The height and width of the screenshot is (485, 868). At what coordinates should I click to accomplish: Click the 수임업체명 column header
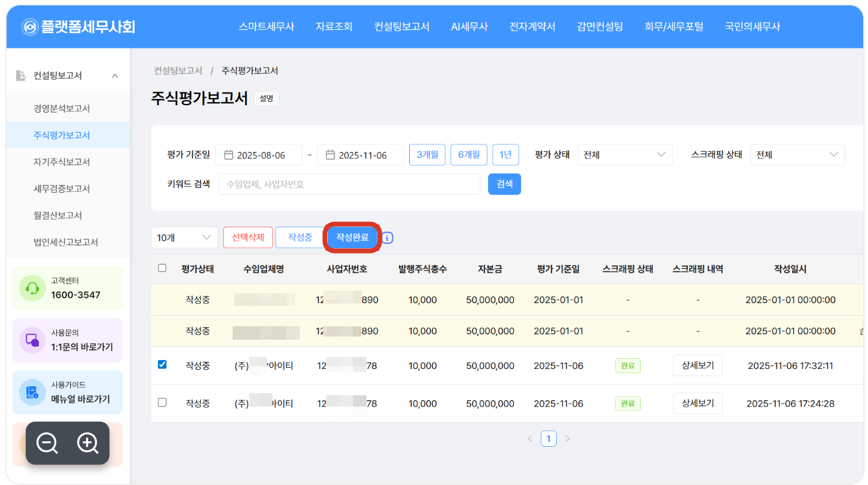[264, 269]
